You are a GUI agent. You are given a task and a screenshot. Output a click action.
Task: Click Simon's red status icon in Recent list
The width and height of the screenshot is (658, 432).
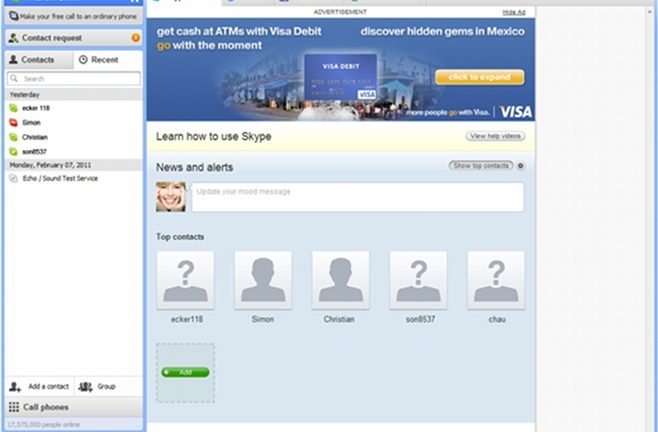pyautogui.click(x=13, y=123)
